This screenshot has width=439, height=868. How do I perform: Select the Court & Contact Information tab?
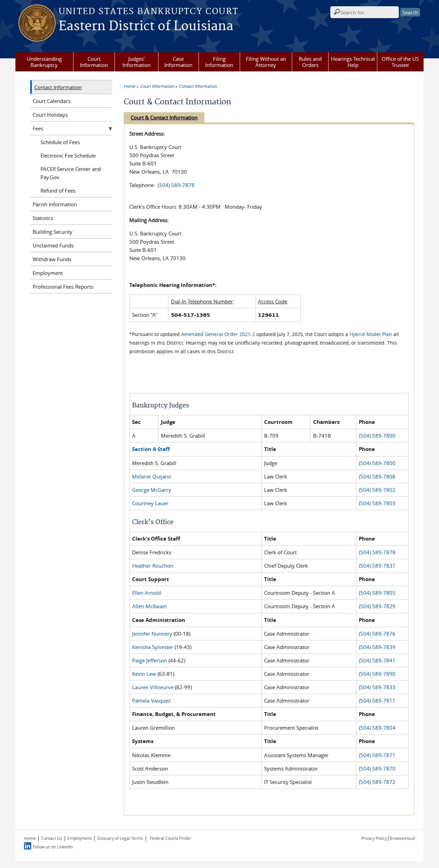click(164, 117)
